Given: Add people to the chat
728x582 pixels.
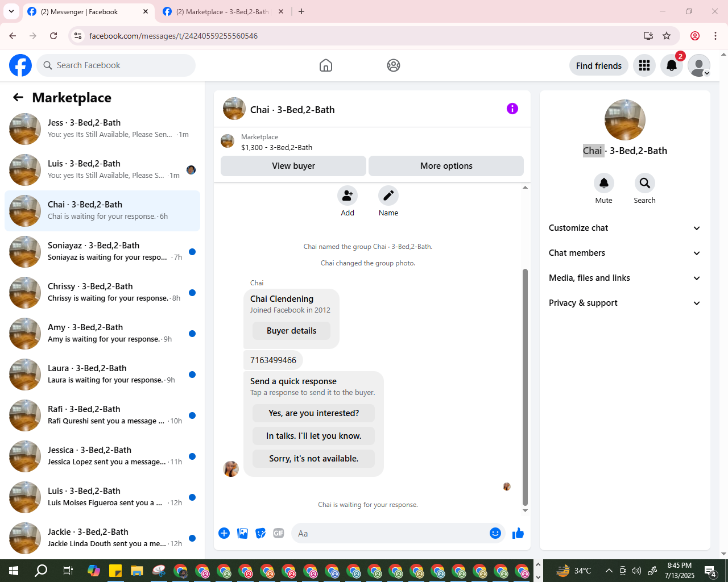Looking at the screenshot, I should click(x=348, y=196).
